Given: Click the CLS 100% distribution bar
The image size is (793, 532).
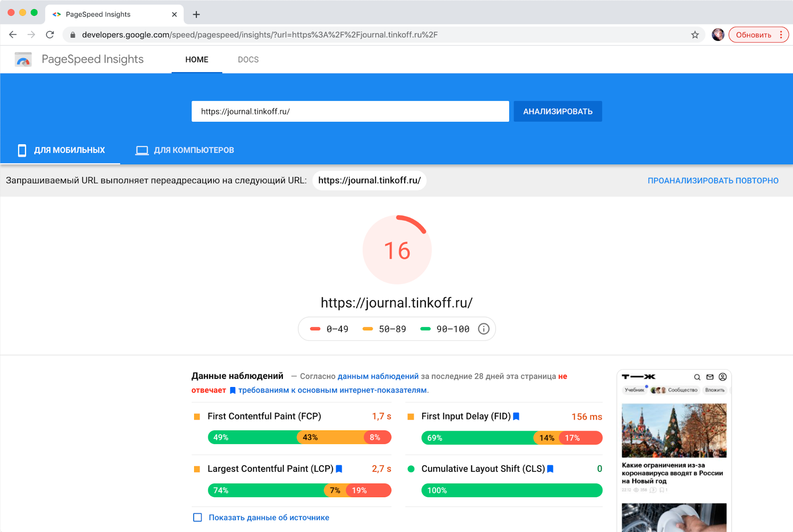Looking at the screenshot, I should 512,490.
